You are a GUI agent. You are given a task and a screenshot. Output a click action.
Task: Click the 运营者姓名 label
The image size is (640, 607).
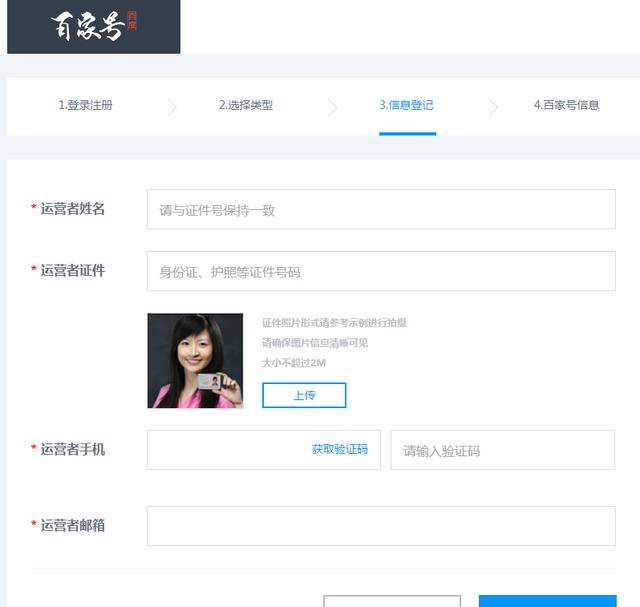click(73, 209)
